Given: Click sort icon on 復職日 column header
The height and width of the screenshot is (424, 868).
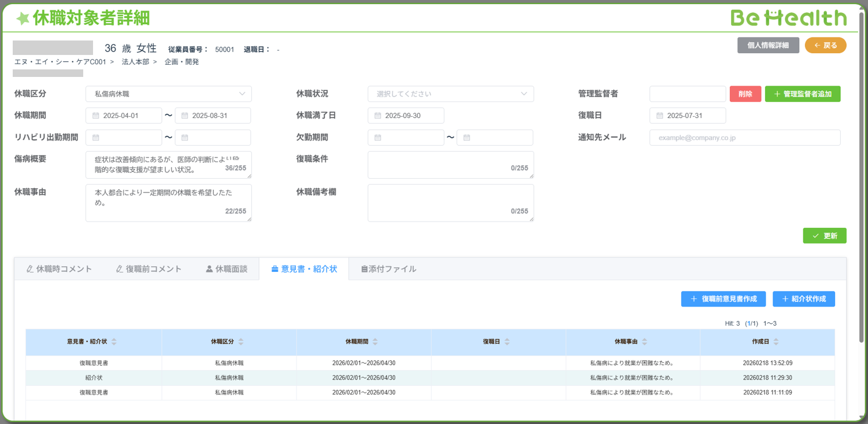Looking at the screenshot, I should tap(507, 342).
